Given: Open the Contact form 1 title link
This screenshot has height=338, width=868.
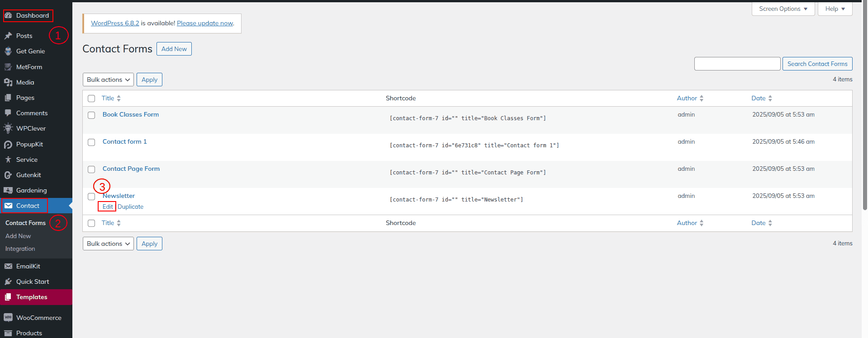Looking at the screenshot, I should 125,141.
